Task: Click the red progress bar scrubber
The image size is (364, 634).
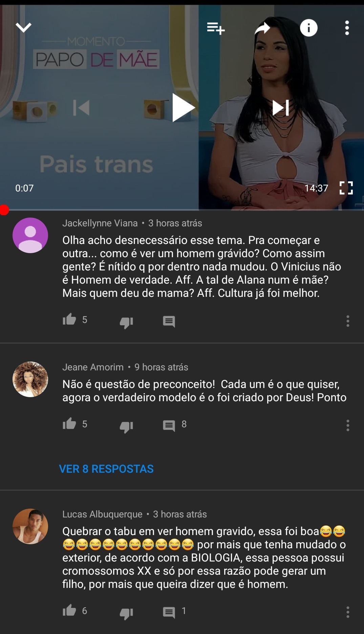Action: pos(4,210)
